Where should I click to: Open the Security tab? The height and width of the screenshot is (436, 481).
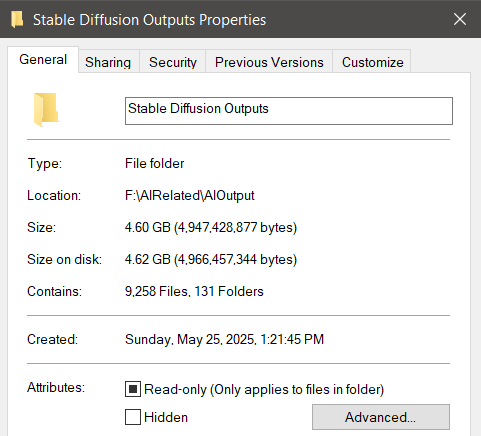click(173, 62)
